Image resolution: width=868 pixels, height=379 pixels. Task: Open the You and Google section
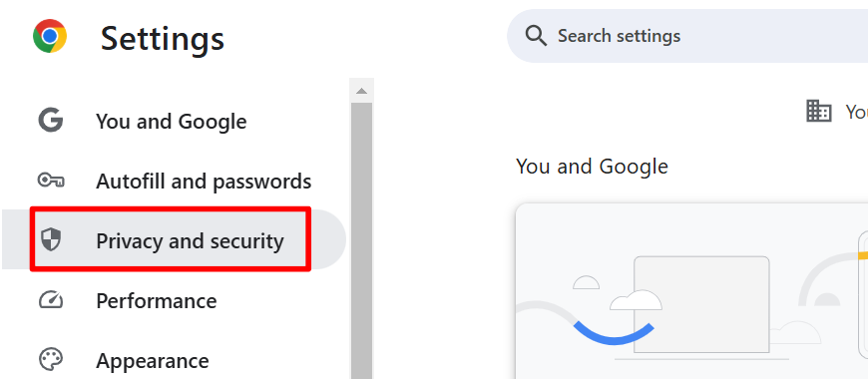click(171, 121)
